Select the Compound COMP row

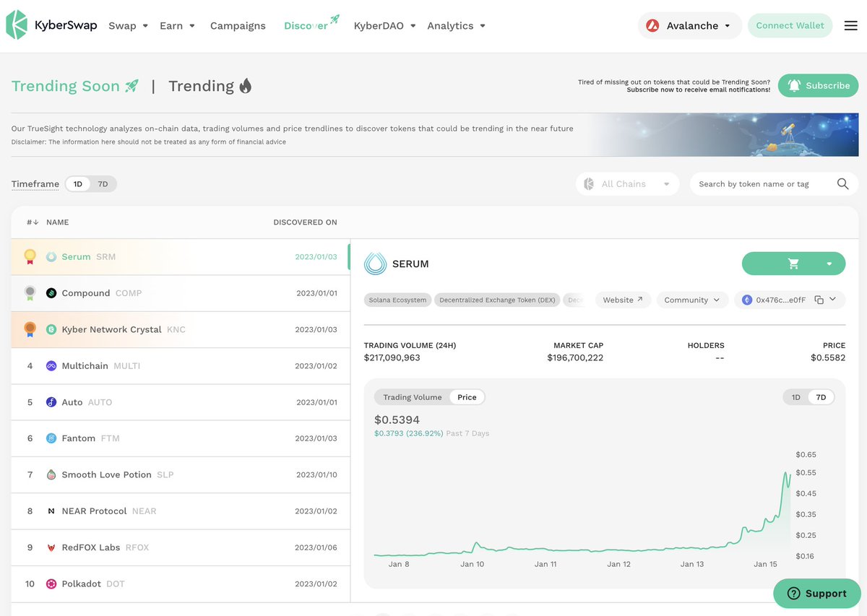pyautogui.click(x=181, y=293)
